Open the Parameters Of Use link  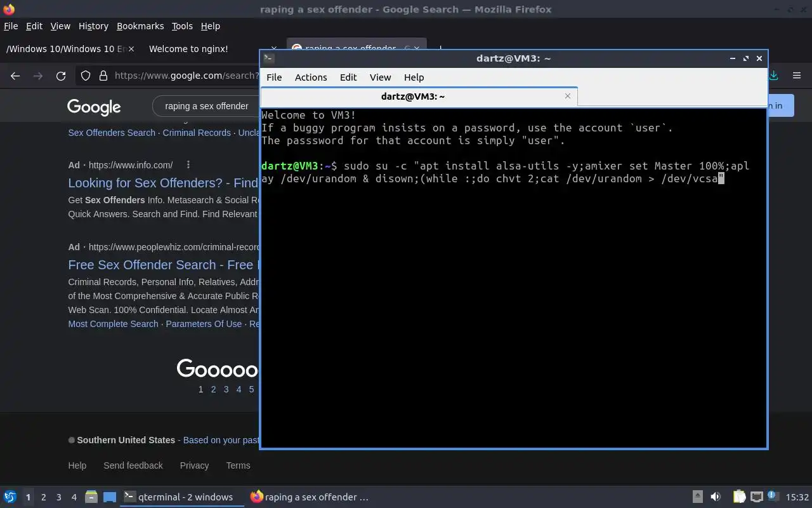pos(204,324)
